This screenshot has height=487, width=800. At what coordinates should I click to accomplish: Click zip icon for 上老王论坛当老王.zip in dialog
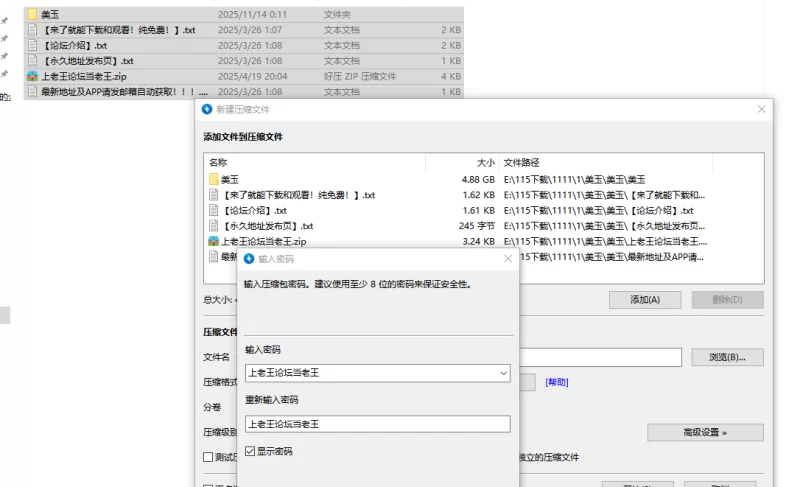[213, 241]
